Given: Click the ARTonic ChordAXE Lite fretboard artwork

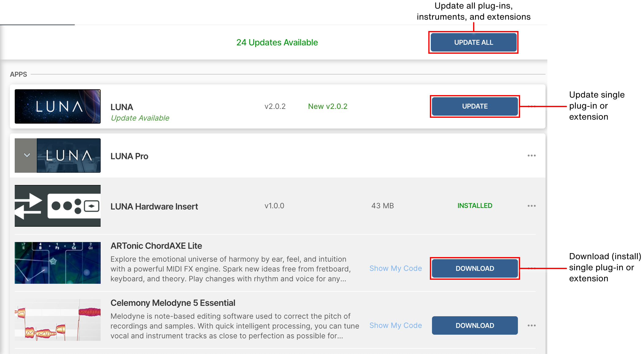Looking at the screenshot, I should click(57, 263).
